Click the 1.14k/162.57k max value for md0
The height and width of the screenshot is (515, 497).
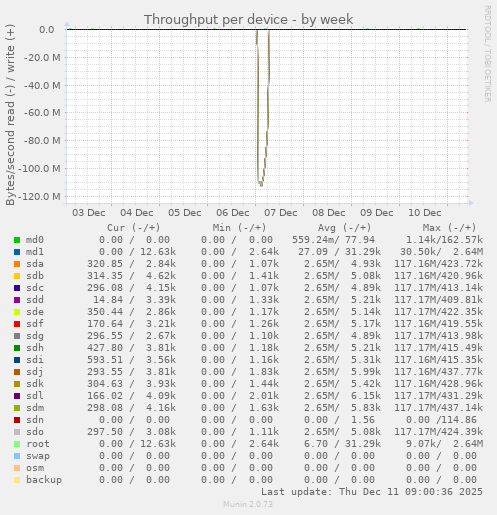pyautogui.click(x=444, y=240)
